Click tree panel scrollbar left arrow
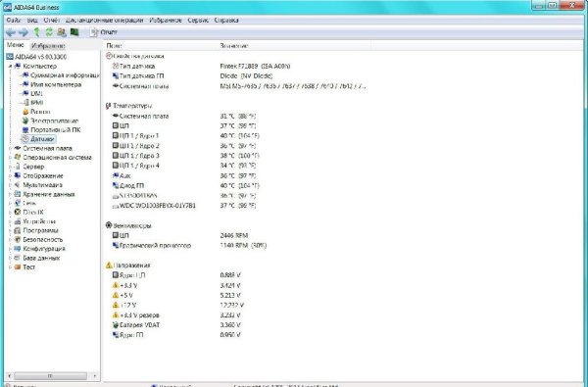Image resolution: width=588 pixels, height=387 pixels. (10, 375)
